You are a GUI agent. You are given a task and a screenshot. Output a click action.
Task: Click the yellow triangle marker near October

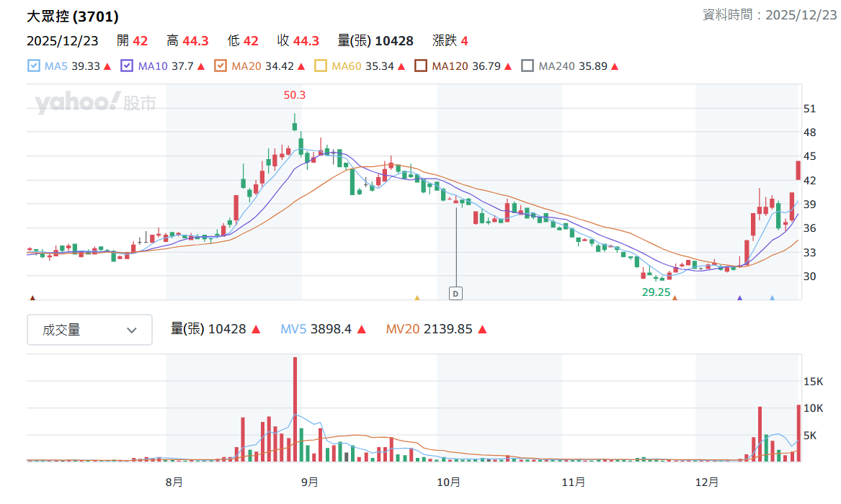pyautogui.click(x=417, y=297)
